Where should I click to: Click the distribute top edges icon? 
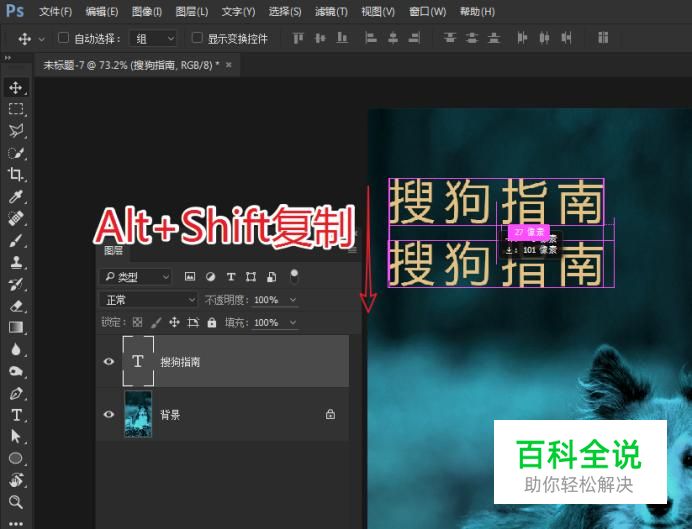[450, 38]
